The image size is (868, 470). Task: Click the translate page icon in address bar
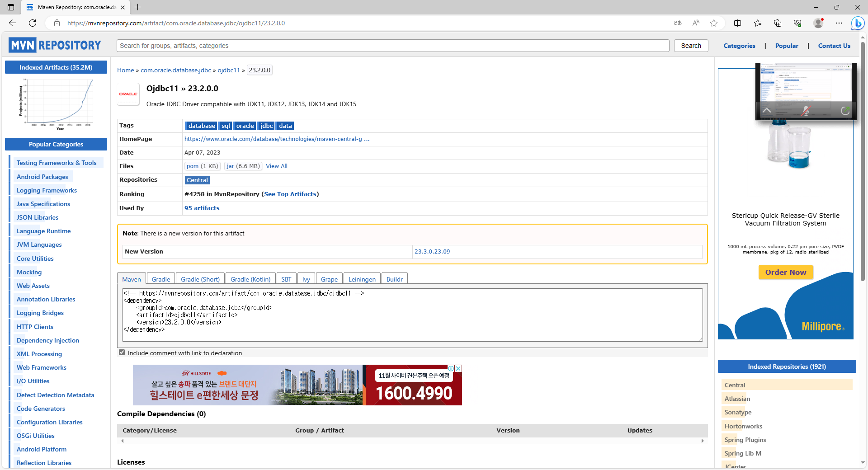point(678,23)
